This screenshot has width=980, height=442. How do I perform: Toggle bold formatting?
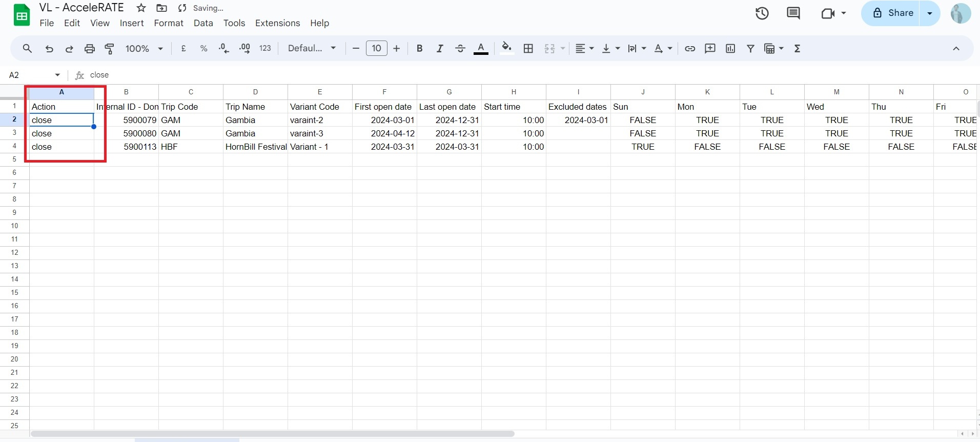pyautogui.click(x=419, y=49)
